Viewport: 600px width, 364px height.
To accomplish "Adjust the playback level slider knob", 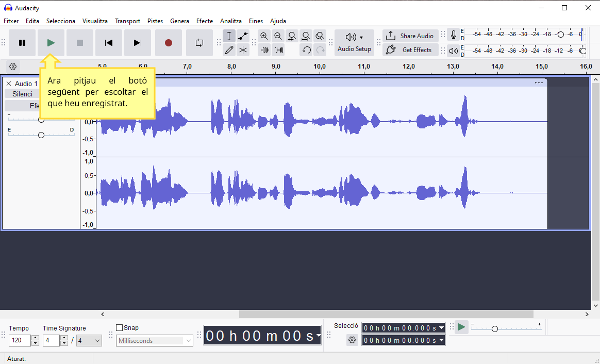I will [x=583, y=51].
